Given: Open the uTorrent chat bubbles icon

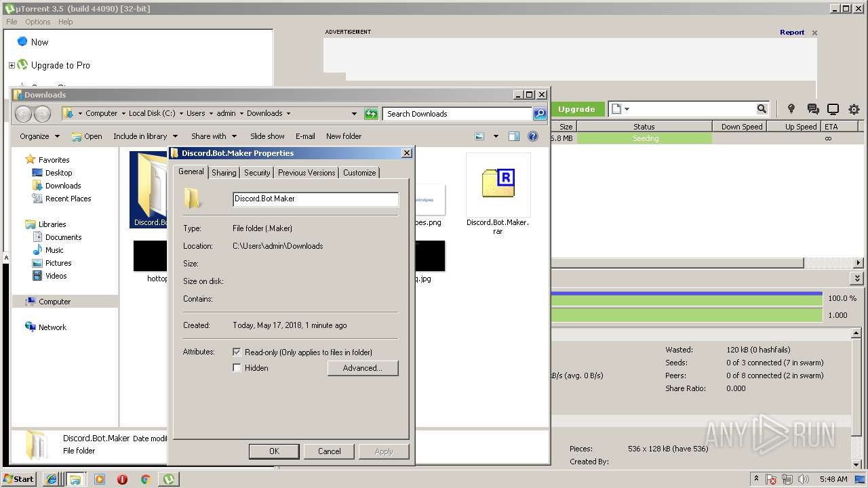Looking at the screenshot, I should coord(813,109).
